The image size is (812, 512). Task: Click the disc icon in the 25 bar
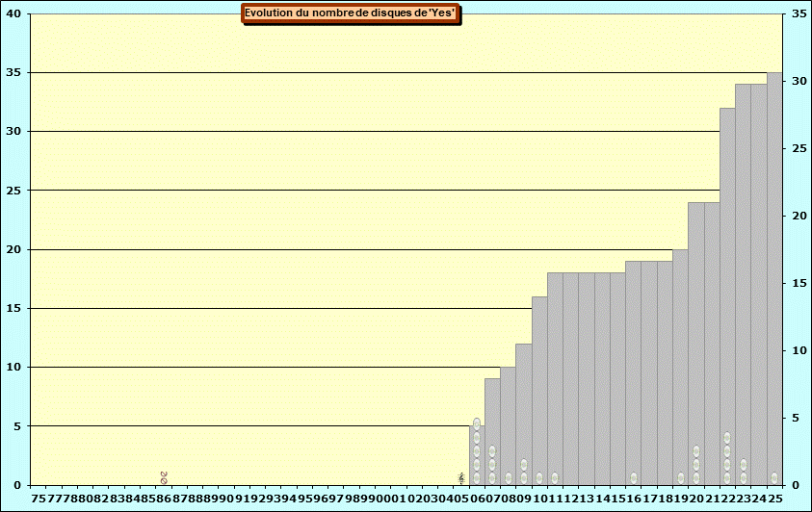click(774, 478)
